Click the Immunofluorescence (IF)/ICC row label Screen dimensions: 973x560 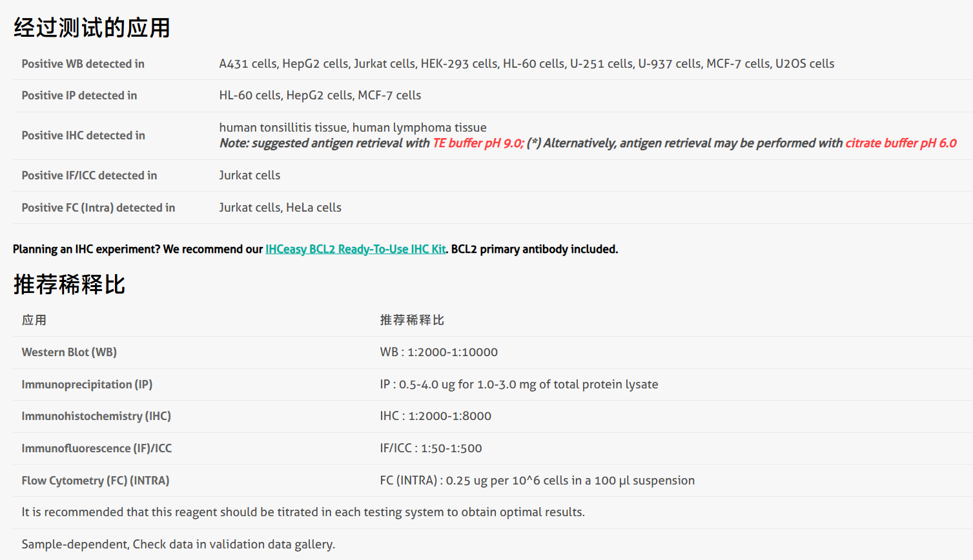tap(96, 448)
